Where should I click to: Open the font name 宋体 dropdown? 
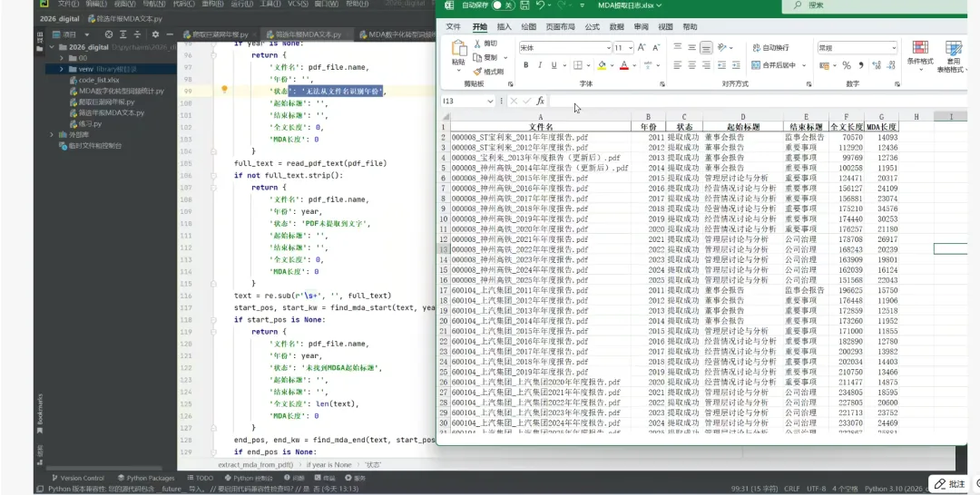click(608, 48)
